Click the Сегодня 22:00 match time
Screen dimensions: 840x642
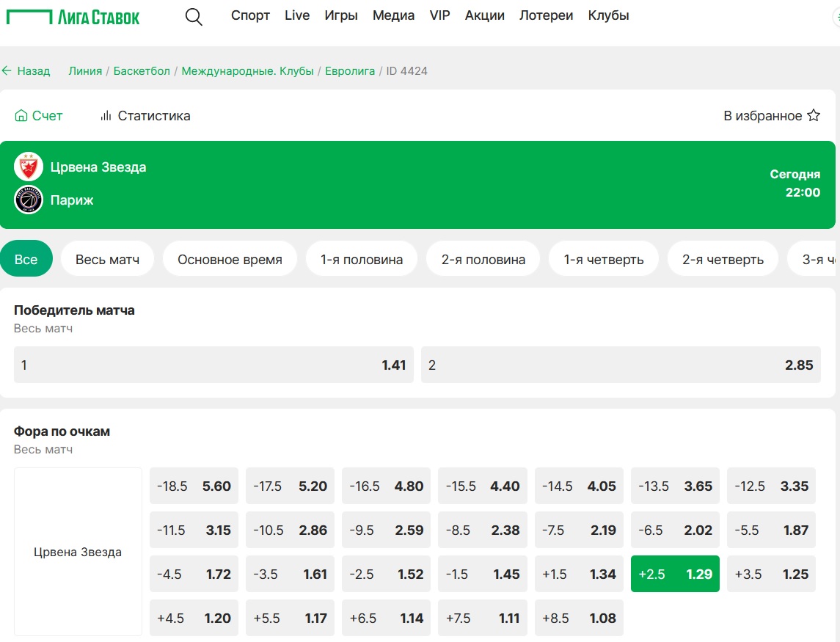tap(795, 183)
